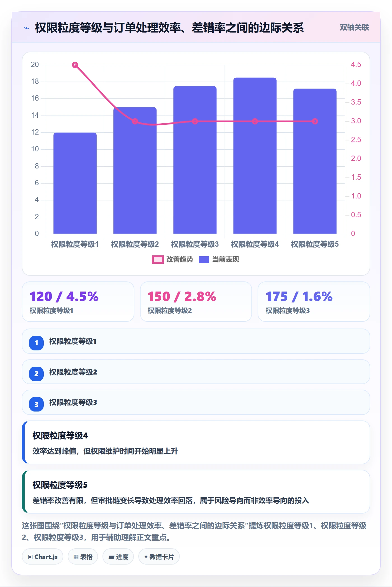Click the x-axis label 权限粒度等级3
392x587 pixels.
pyautogui.click(x=195, y=244)
